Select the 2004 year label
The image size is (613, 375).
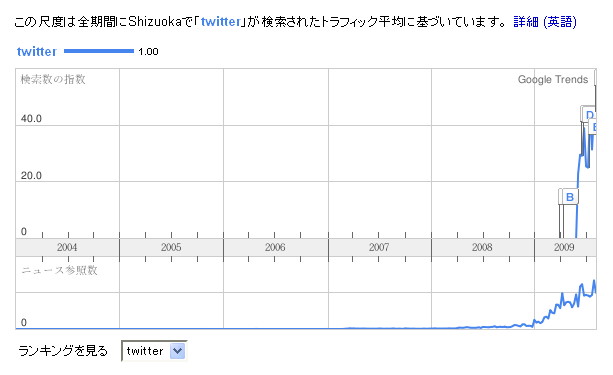coord(67,247)
